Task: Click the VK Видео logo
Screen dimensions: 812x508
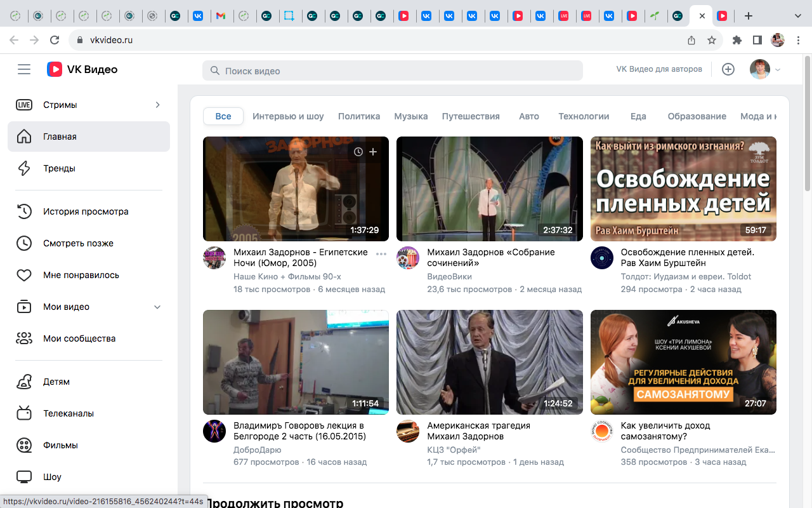Action: (x=82, y=69)
